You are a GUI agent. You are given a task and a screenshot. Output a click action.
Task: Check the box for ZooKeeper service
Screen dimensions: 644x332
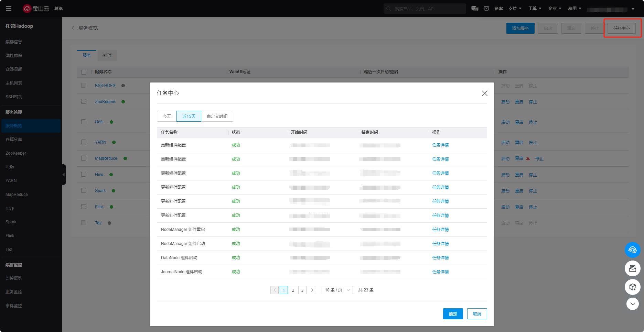click(84, 101)
